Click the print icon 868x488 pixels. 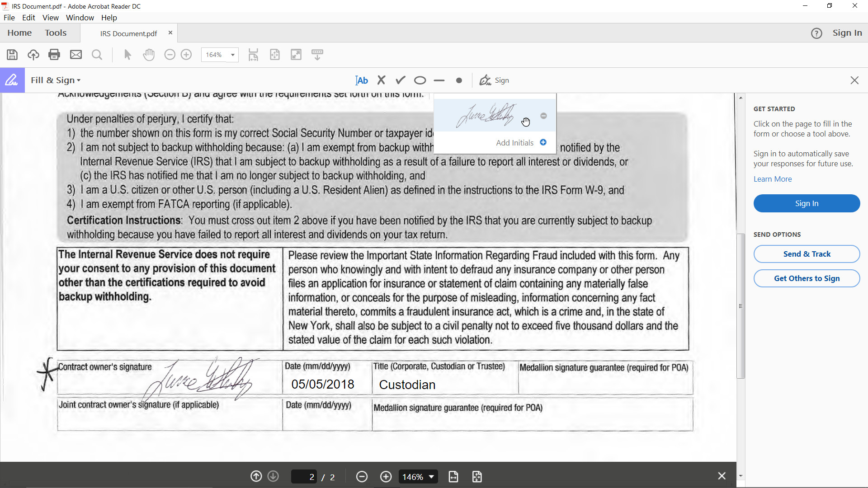pyautogui.click(x=54, y=55)
